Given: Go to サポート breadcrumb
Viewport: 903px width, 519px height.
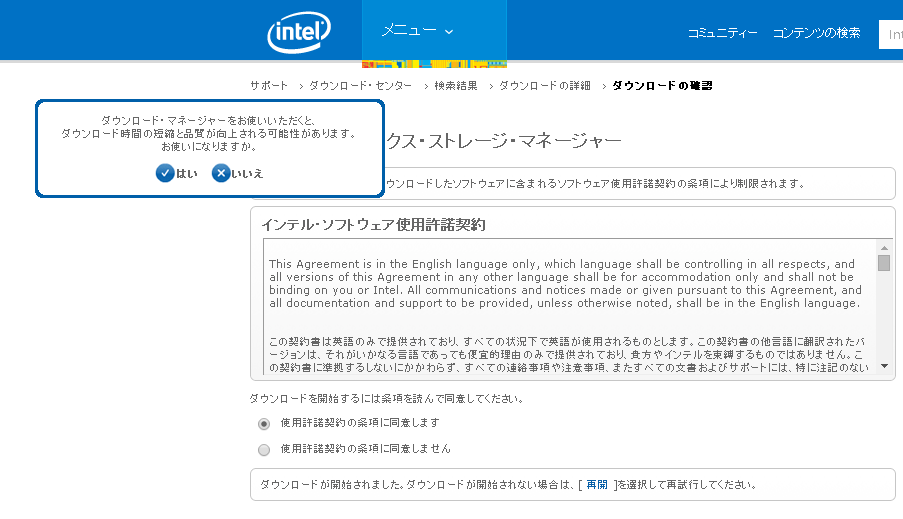Looking at the screenshot, I should 269,86.
